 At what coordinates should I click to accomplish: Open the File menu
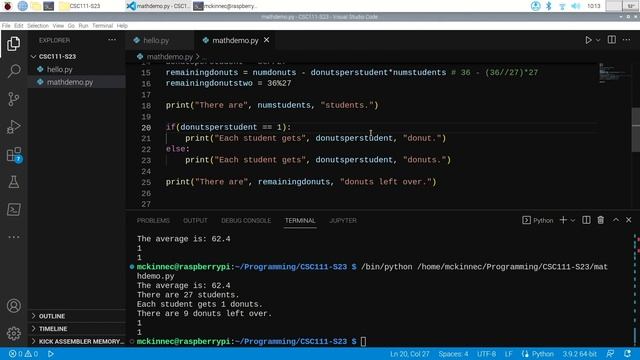click(6, 26)
